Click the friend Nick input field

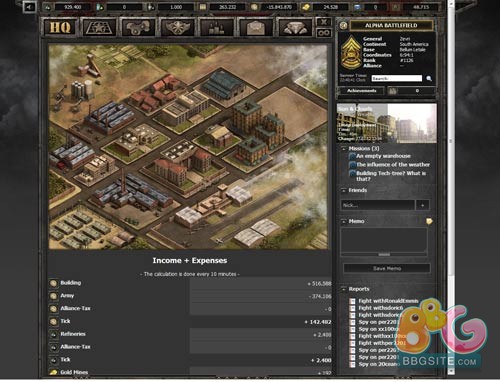(377, 205)
